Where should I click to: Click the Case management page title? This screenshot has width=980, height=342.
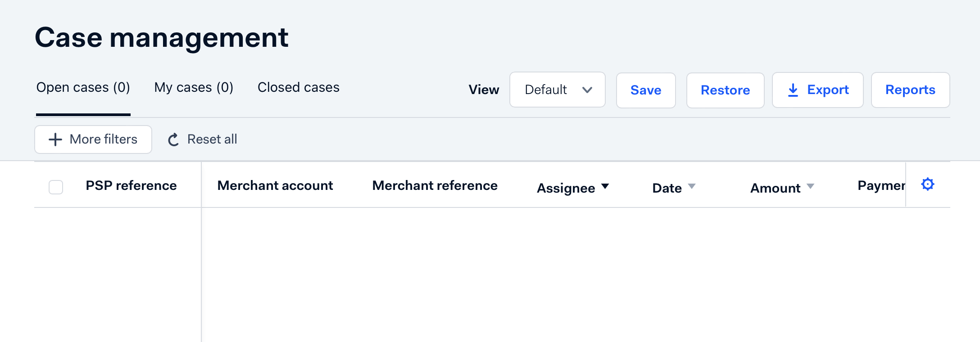click(162, 37)
